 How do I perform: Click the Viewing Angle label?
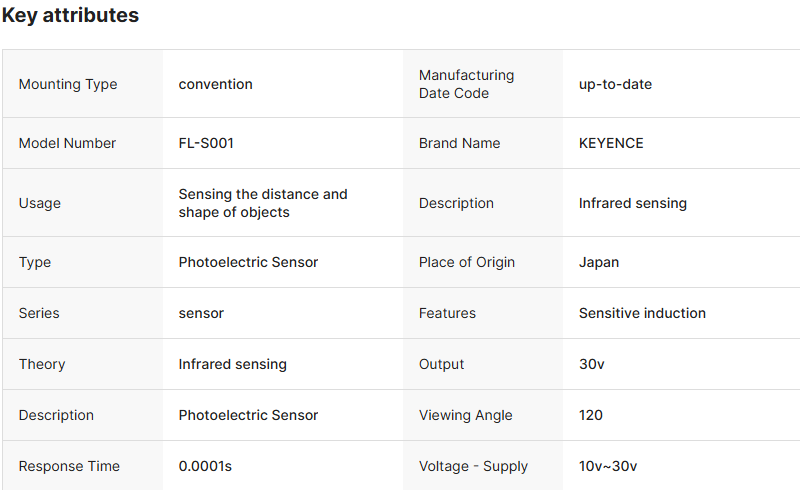tap(465, 415)
